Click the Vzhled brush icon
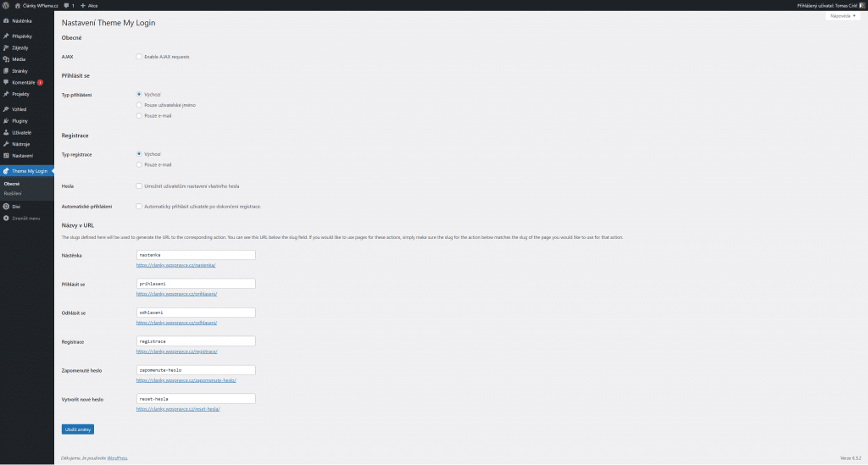Image resolution: width=868 pixels, height=465 pixels. pos(6,109)
